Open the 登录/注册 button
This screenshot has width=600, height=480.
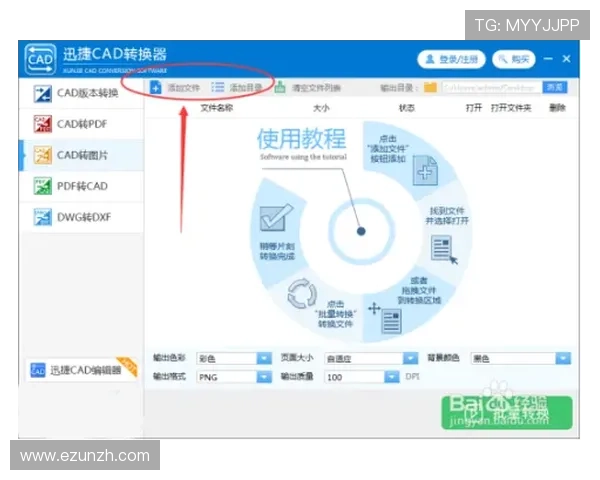point(451,59)
